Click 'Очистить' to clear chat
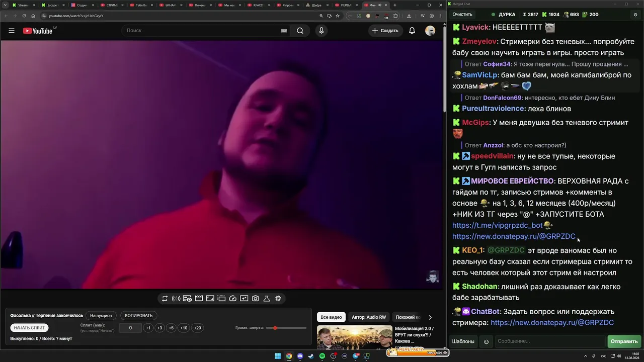The height and width of the screenshot is (362, 644). 462,15
